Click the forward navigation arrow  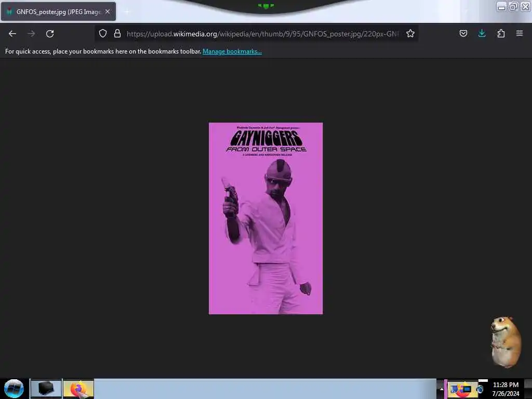point(31,34)
